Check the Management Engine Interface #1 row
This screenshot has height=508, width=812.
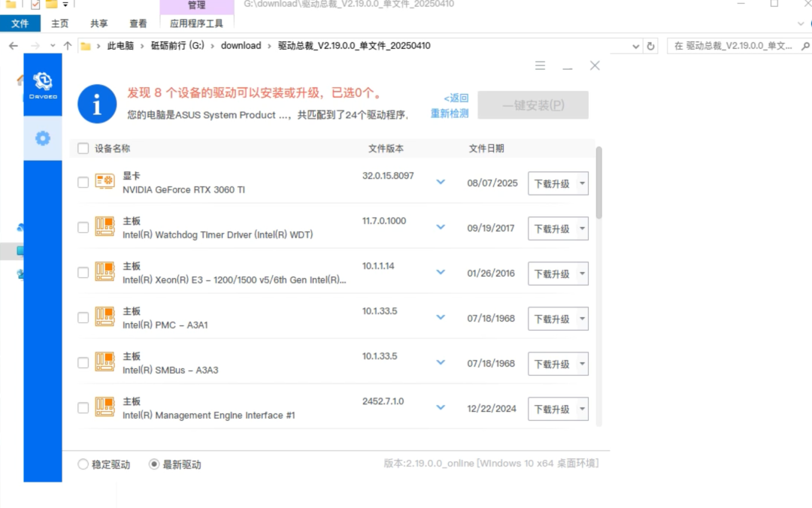coord(83,407)
